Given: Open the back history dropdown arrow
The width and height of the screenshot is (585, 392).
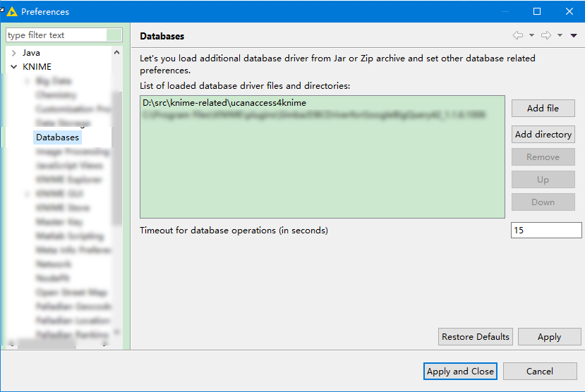Looking at the screenshot, I should (531, 35).
